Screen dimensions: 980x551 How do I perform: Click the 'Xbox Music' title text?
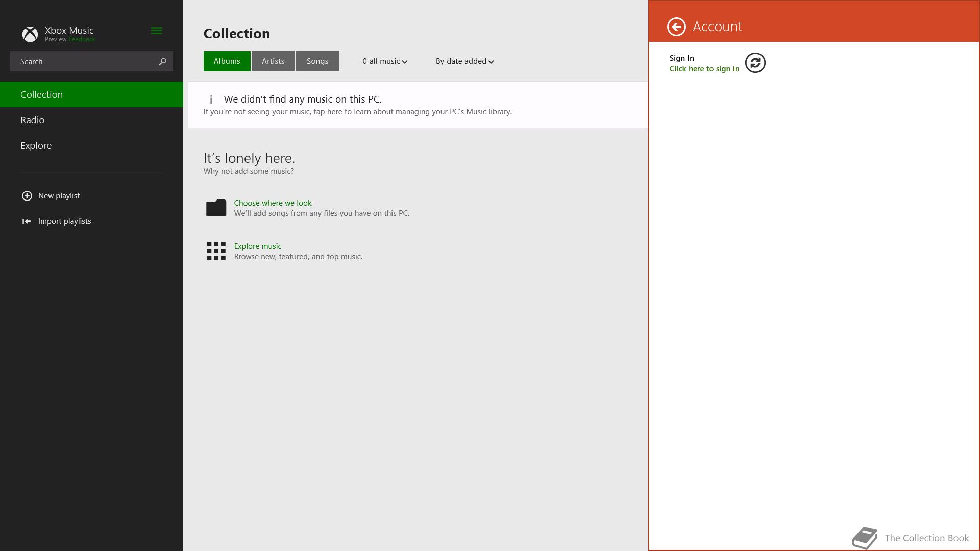coord(69,31)
